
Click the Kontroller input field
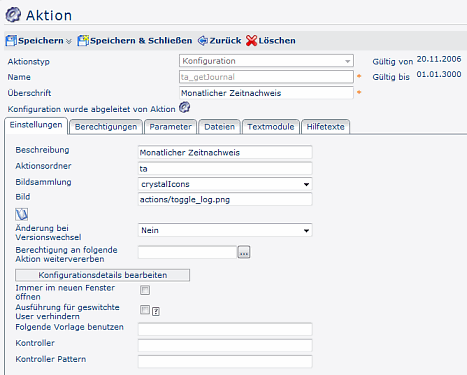click(225, 345)
